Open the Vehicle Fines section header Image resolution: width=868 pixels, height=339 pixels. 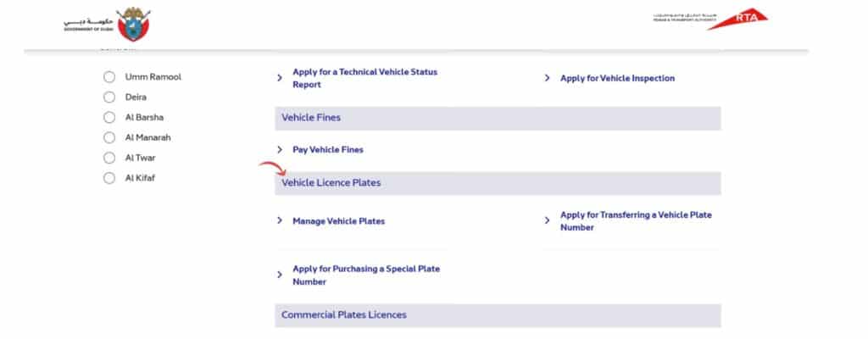pos(498,118)
